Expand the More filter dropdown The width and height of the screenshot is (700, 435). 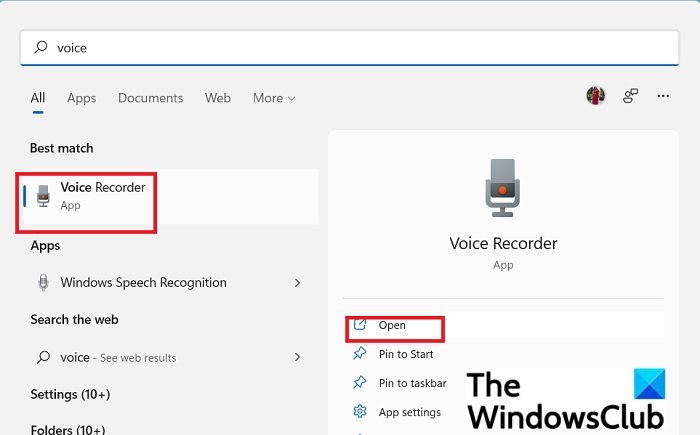point(274,98)
